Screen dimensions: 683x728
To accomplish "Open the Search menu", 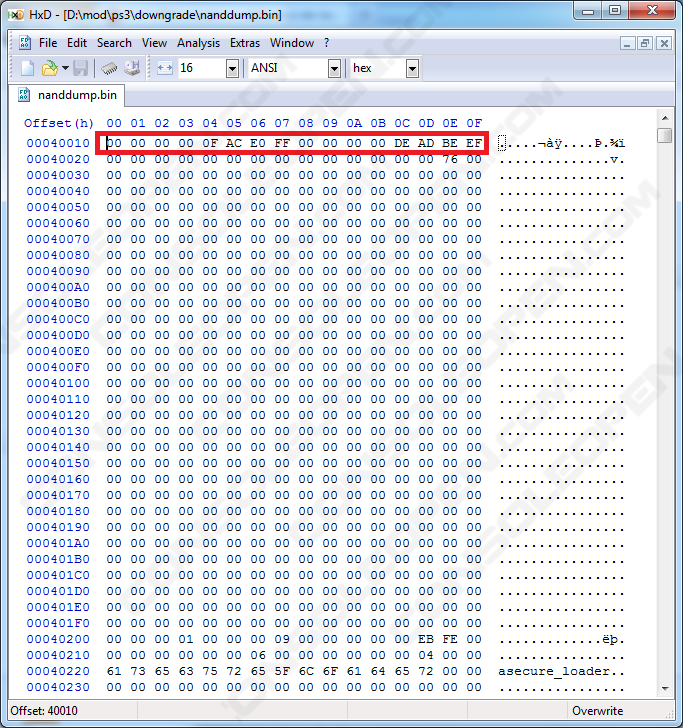I will 114,43.
